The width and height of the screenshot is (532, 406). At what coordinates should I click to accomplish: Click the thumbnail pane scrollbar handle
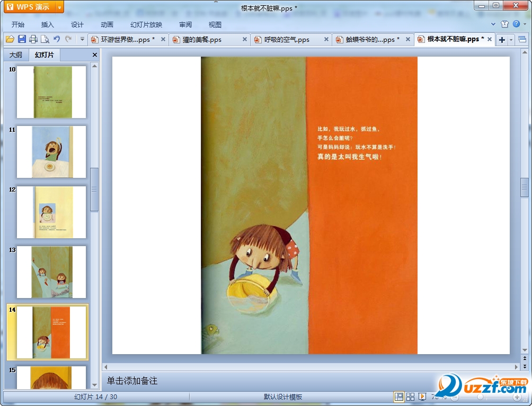pos(94,190)
